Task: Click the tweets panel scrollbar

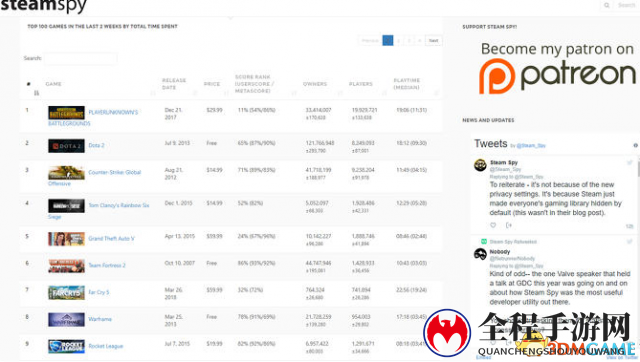Action: (638, 167)
